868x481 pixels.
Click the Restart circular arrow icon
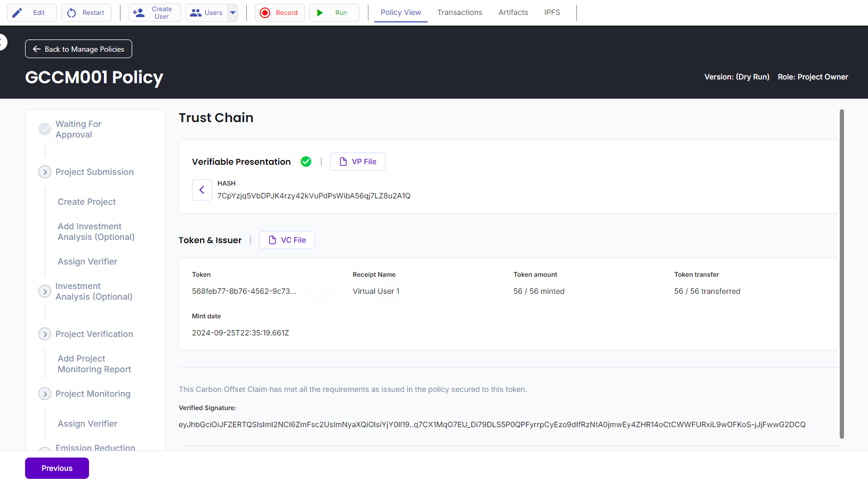72,13
